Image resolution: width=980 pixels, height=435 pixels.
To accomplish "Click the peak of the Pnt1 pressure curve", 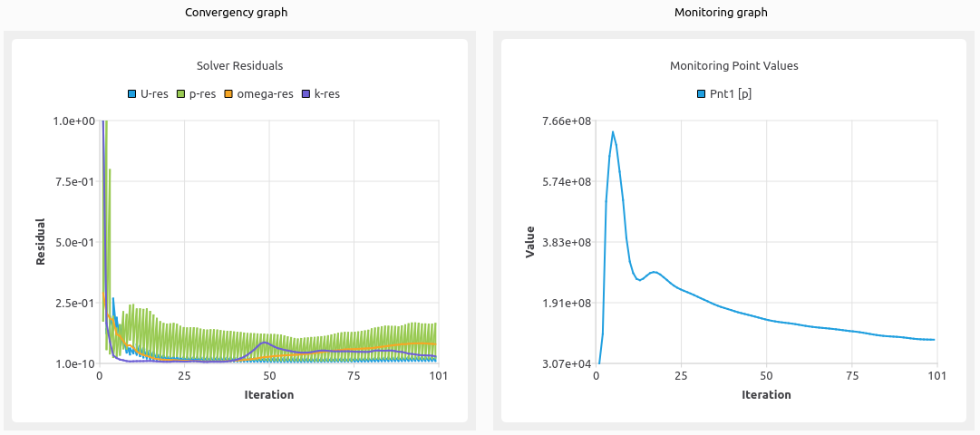I will 613,132.
